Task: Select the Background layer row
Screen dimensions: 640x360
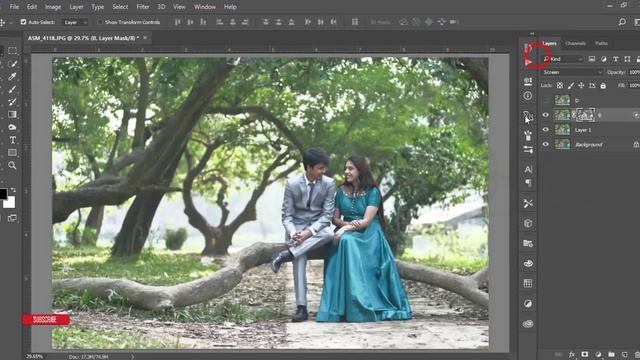Action: click(589, 144)
